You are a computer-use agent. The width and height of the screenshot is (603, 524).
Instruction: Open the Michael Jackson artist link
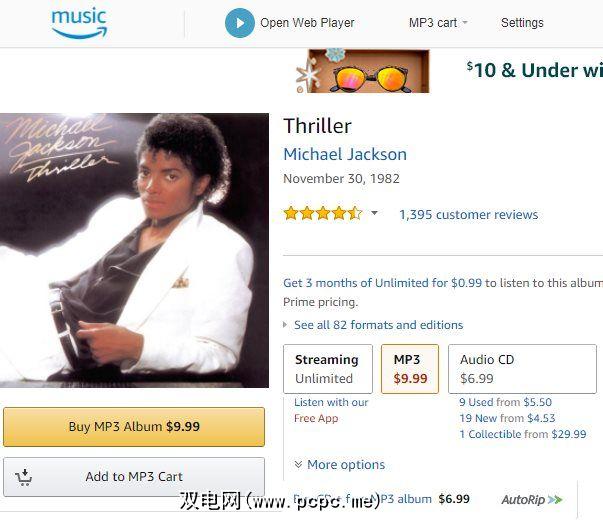tap(345, 154)
